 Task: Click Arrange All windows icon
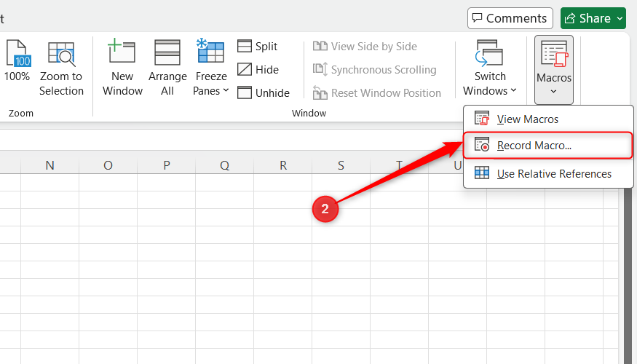click(167, 52)
